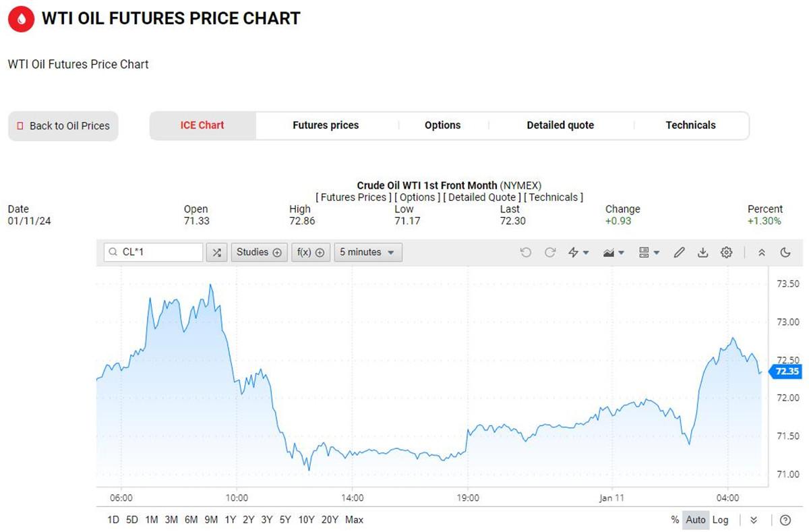The image size is (809, 532).
Task: Click the red oil drop logo icon
Action: click(21, 19)
